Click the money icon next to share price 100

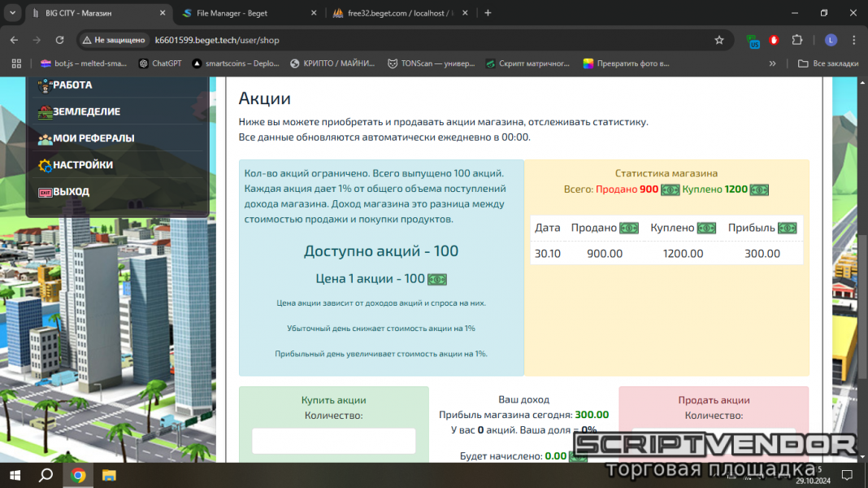pos(436,279)
